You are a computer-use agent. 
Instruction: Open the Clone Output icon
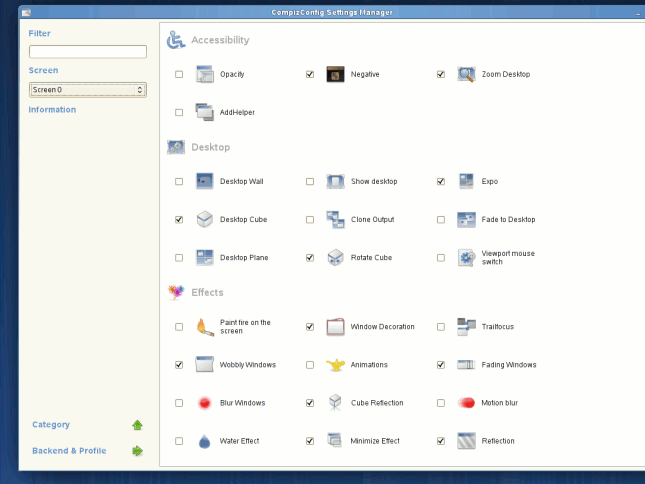point(335,220)
